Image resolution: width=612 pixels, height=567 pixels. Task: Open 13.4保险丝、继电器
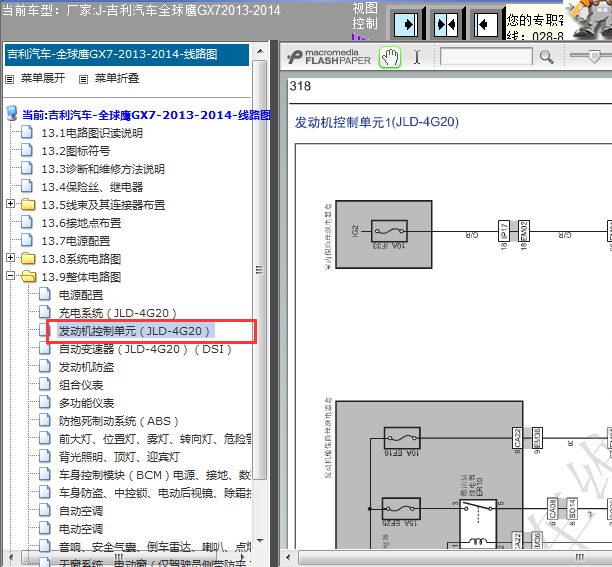coord(92,187)
